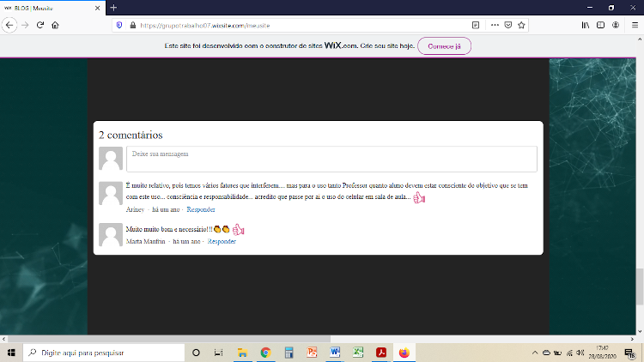The width and height of the screenshot is (644, 362).
Task: Open the Firefox library icon
Action: [x=586, y=25]
